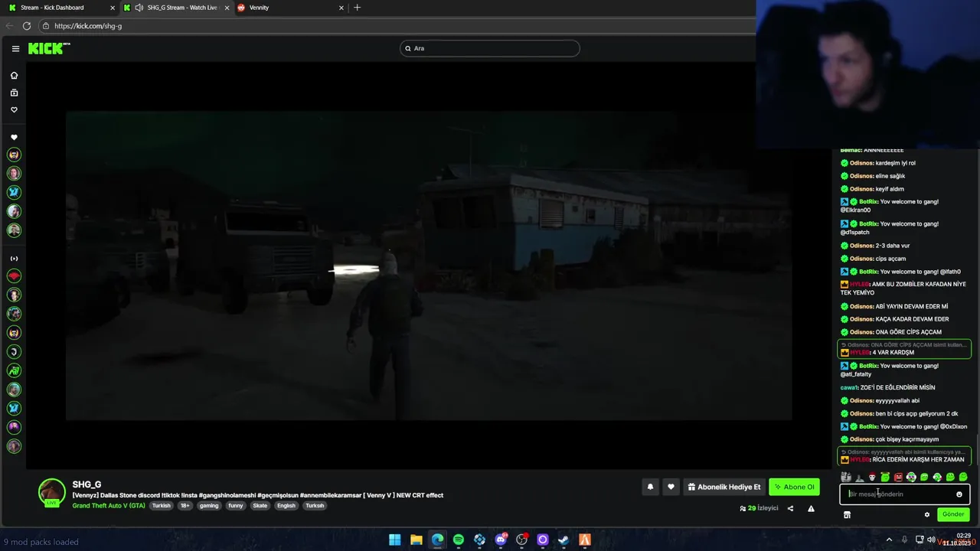The image size is (980, 551).
Task: Mute audio on the SHG_G Stream tab
Action: pos(139,8)
